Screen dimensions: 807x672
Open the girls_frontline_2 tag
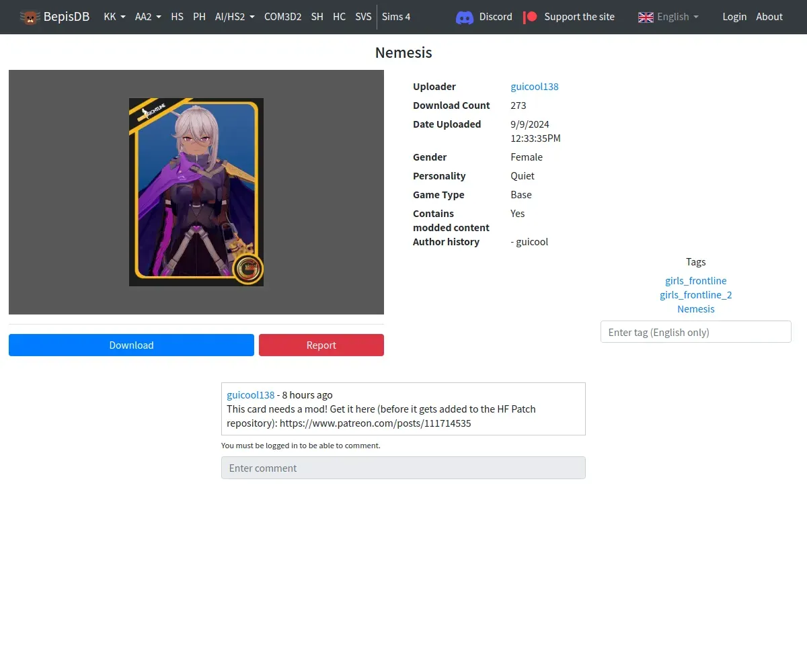point(696,295)
